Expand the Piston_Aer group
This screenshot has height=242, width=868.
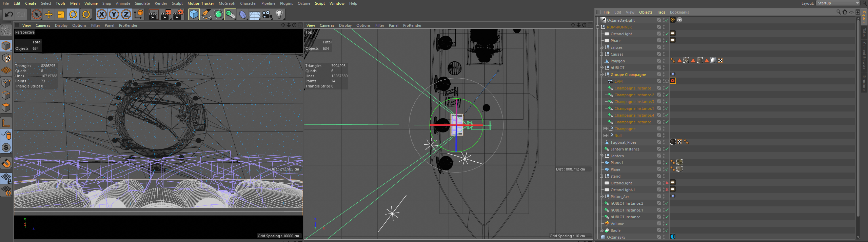click(x=601, y=196)
